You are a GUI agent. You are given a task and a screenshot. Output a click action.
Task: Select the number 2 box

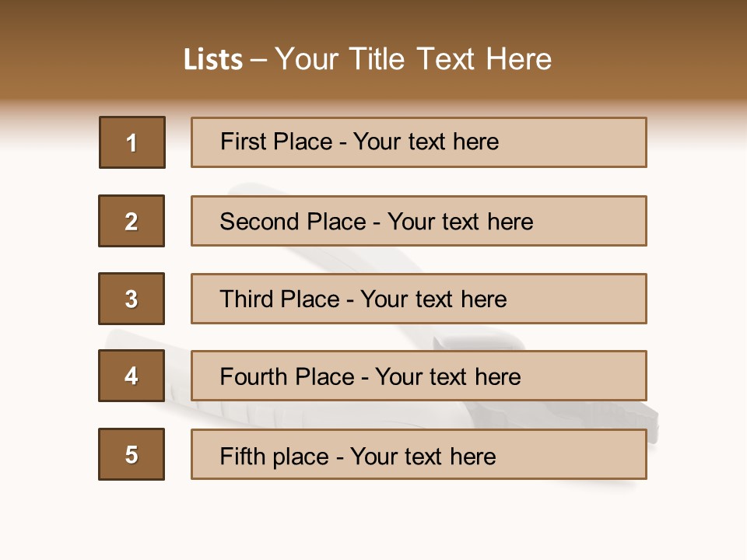tap(132, 221)
